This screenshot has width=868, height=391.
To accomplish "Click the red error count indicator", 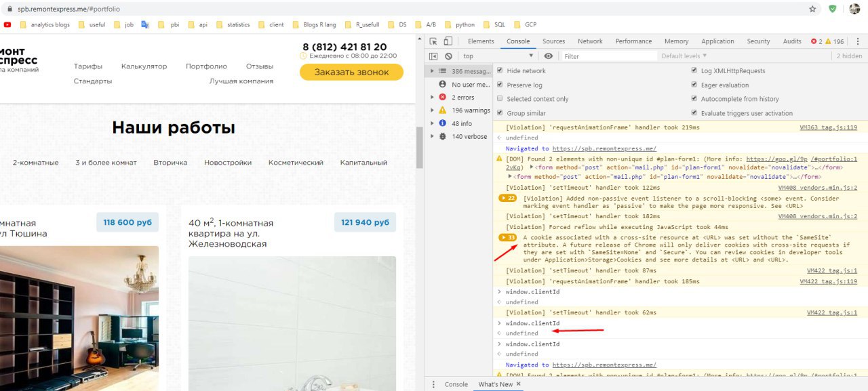I will pos(816,41).
